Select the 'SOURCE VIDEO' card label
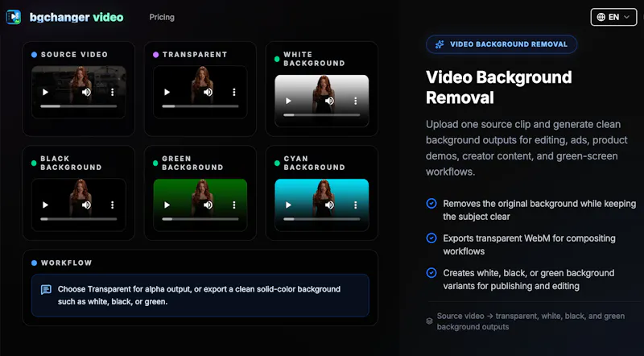The height and width of the screenshot is (356, 644). tap(74, 54)
